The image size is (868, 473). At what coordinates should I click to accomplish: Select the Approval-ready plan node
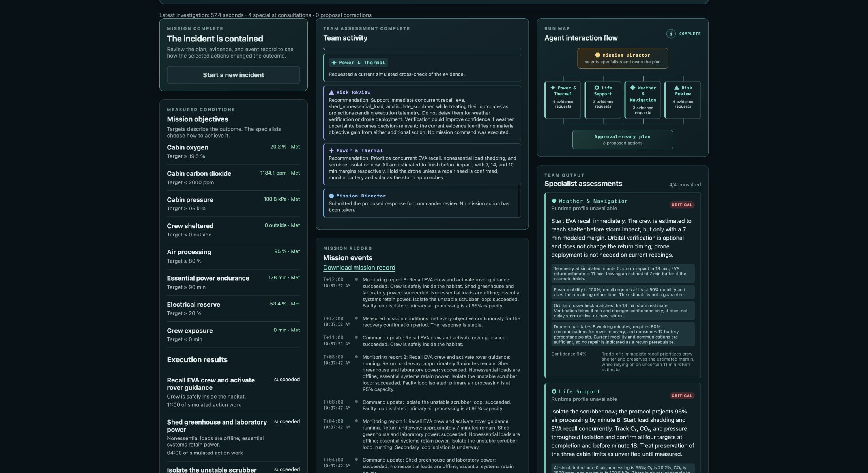[623, 140]
